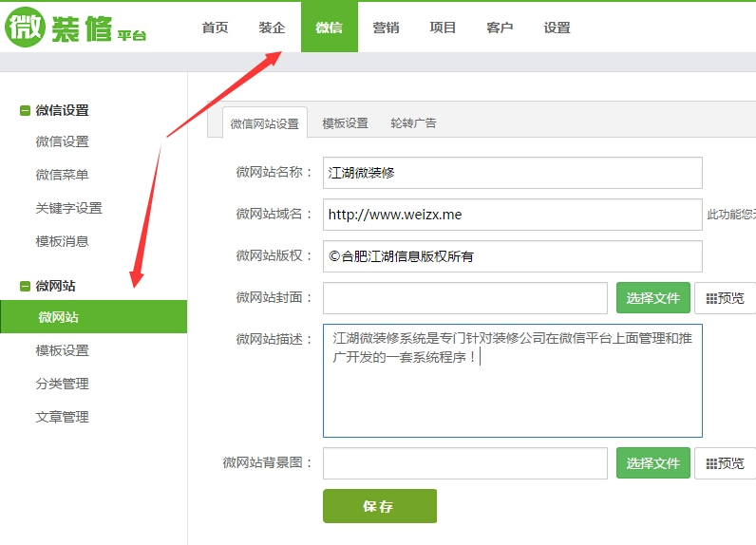Screen dimensions: 756x545
Task: Switch to 微信网站设置 tab
Action: [x=265, y=123]
